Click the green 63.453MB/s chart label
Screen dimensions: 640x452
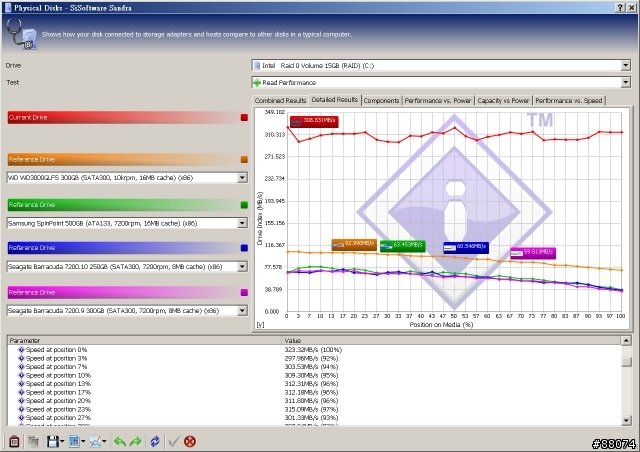pos(402,246)
